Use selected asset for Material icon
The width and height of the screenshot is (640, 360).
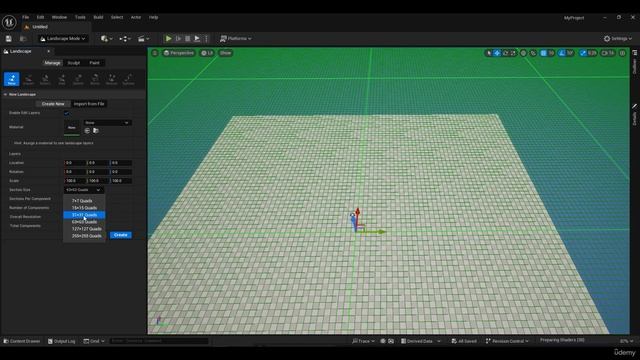(87, 131)
